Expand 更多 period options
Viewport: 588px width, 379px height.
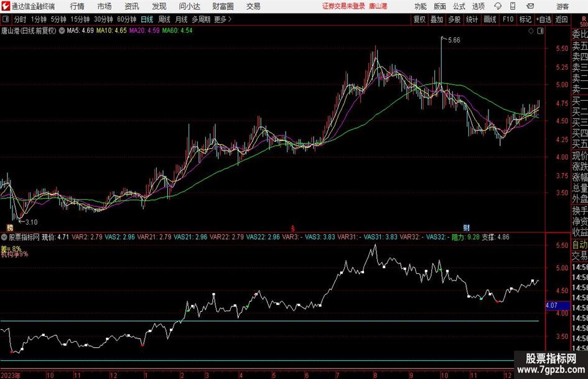[223, 19]
